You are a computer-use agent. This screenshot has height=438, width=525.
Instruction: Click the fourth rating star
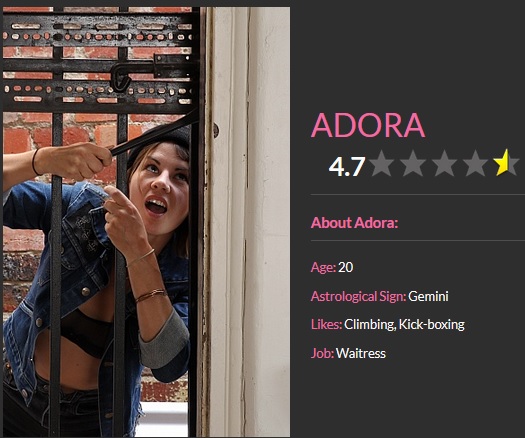(x=475, y=163)
